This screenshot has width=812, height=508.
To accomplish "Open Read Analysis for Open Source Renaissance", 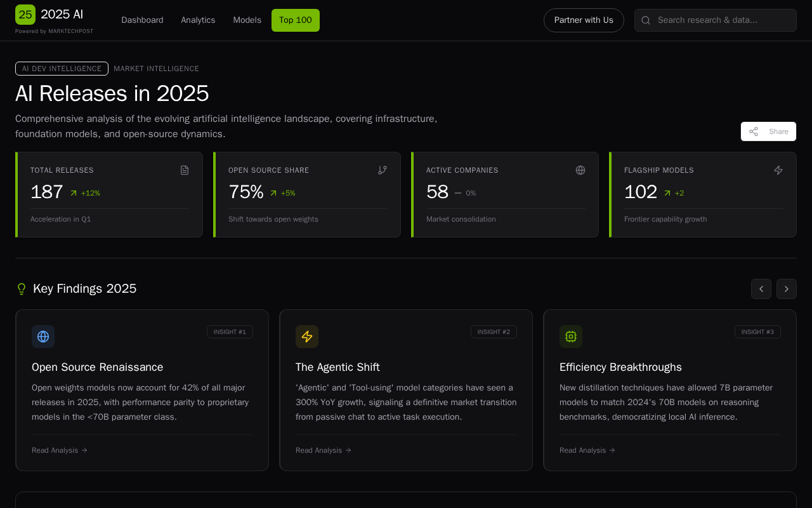I will pyautogui.click(x=60, y=450).
